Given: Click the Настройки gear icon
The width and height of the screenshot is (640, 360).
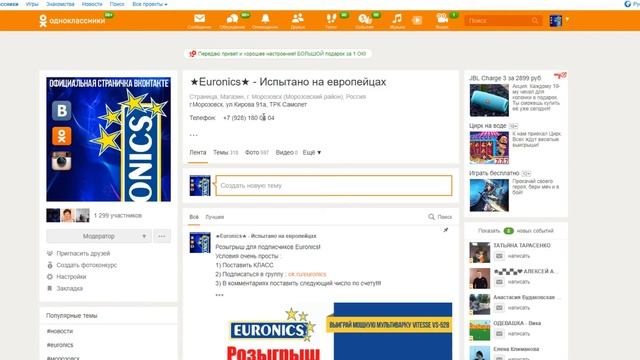Looking at the screenshot, I should (x=50, y=277).
